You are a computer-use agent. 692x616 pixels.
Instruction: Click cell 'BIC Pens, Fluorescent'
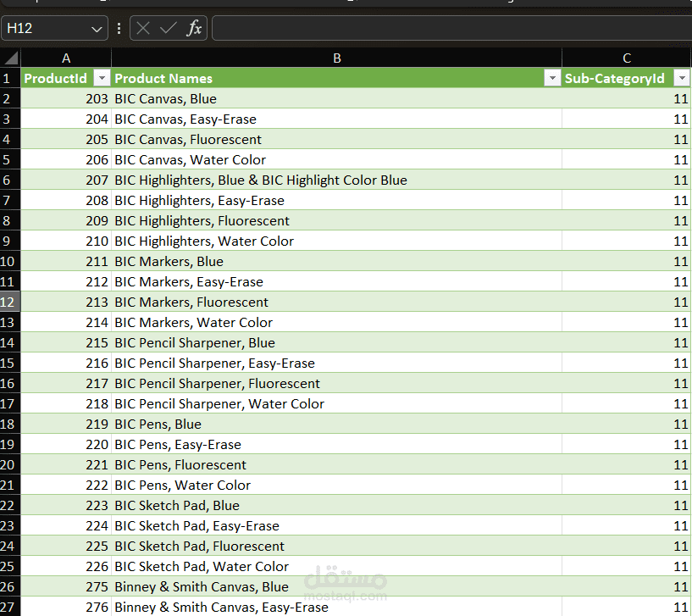(337, 464)
